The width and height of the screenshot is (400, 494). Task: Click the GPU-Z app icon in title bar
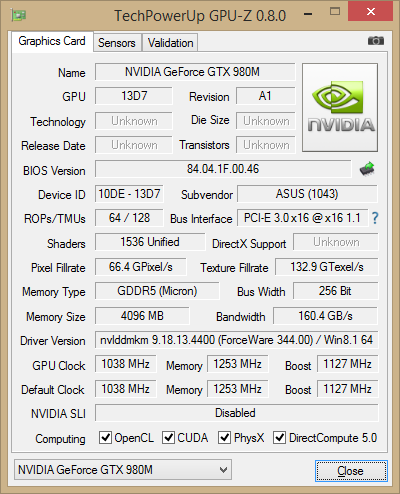(18, 15)
